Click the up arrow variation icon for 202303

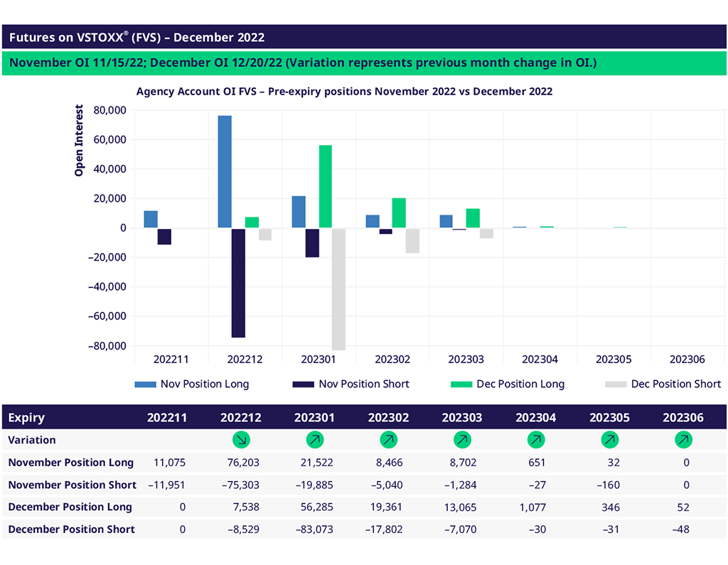pyautogui.click(x=462, y=440)
